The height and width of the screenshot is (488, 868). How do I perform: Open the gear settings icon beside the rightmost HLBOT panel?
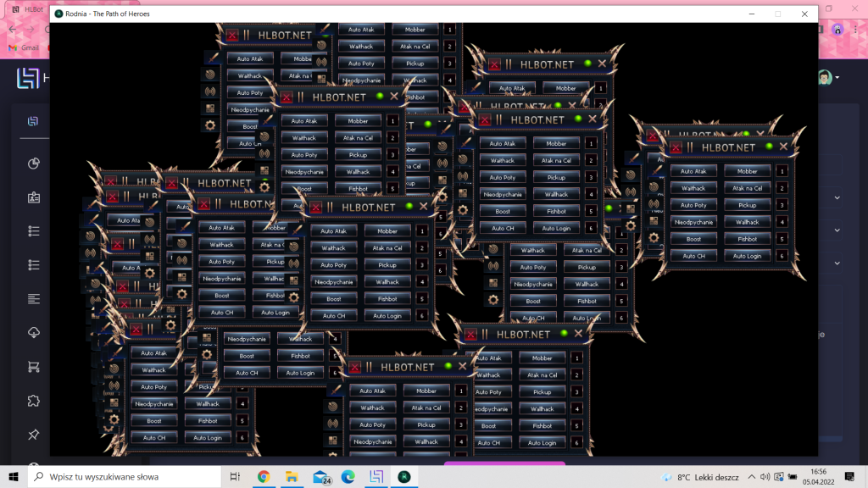pyautogui.click(x=654, y=238)
